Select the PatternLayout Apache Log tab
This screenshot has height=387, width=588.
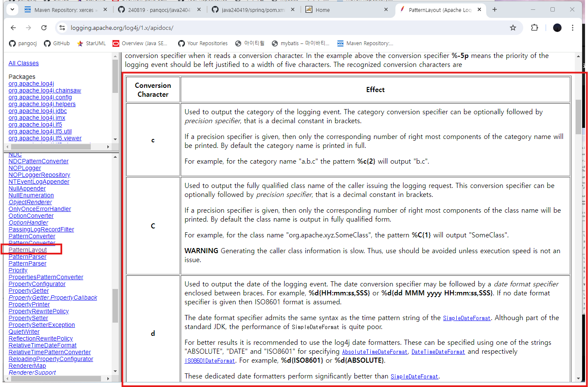440,10
